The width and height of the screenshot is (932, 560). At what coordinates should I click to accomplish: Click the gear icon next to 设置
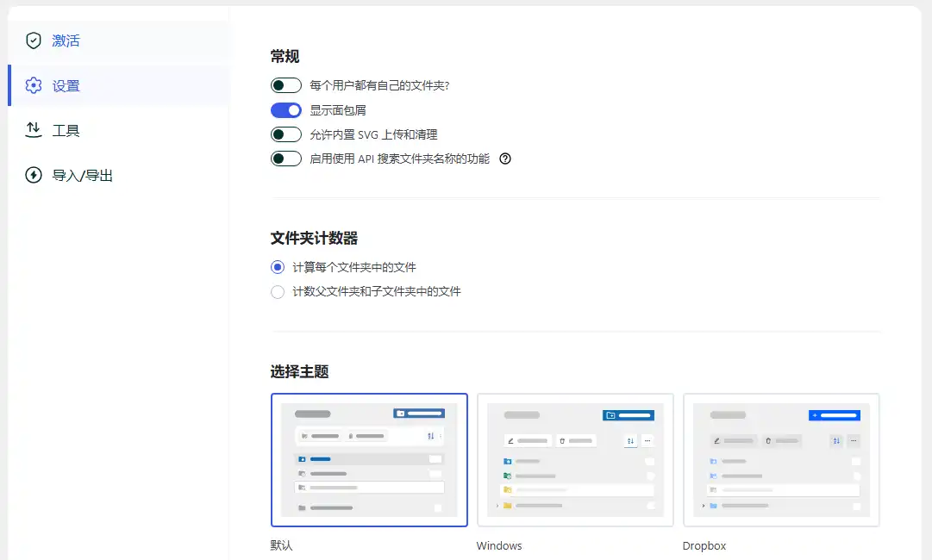(32, 85)
